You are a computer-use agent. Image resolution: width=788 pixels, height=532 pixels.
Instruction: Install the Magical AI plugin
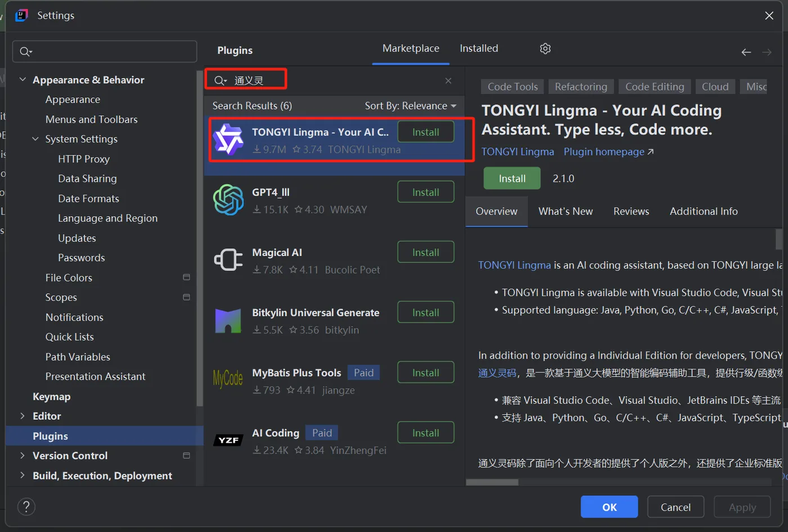point(426,252)
